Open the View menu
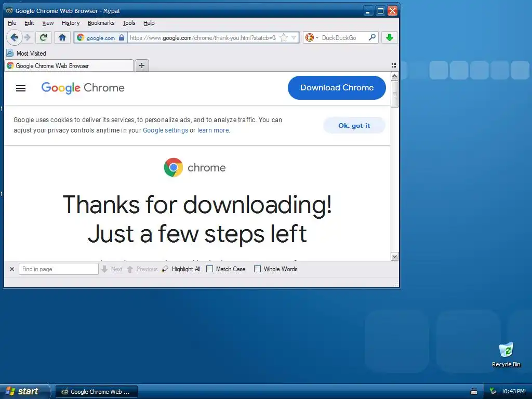Viewport: 532px width, 399px height. click(48, 23)
